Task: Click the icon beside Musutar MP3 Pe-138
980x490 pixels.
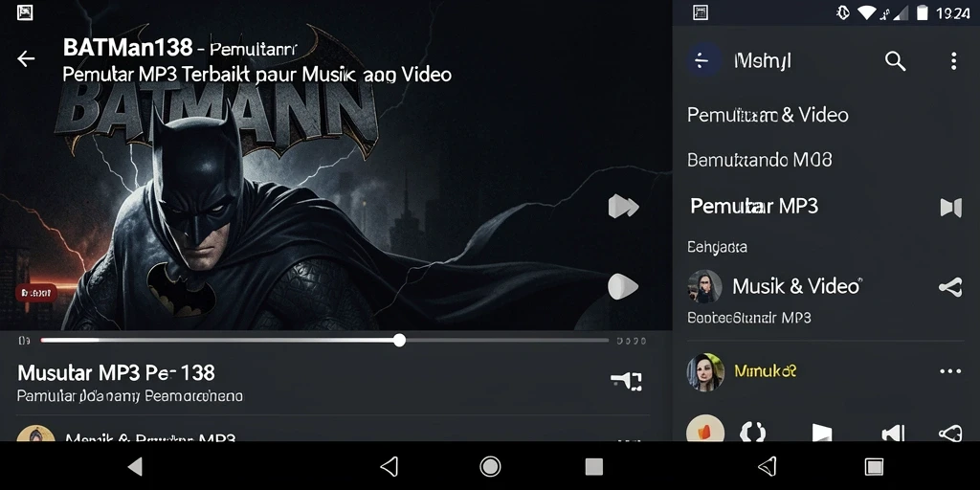Action: pos(626,381)
